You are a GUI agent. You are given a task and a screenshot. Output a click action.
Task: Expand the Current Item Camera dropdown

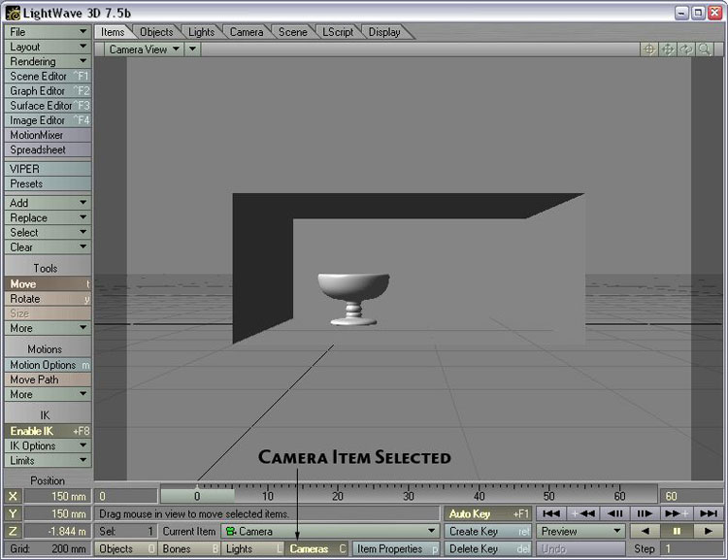pyautogui.click(x=329, y=532)
